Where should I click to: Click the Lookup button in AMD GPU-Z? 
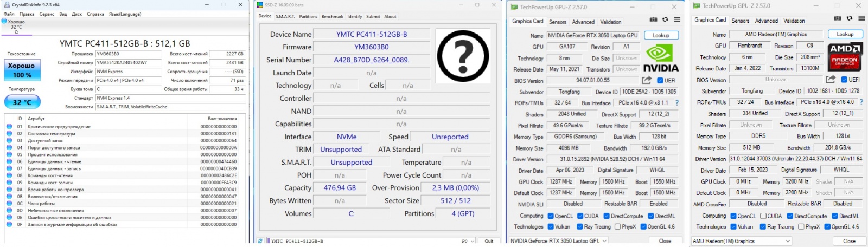pyautogui.click(x=845, y=34)
